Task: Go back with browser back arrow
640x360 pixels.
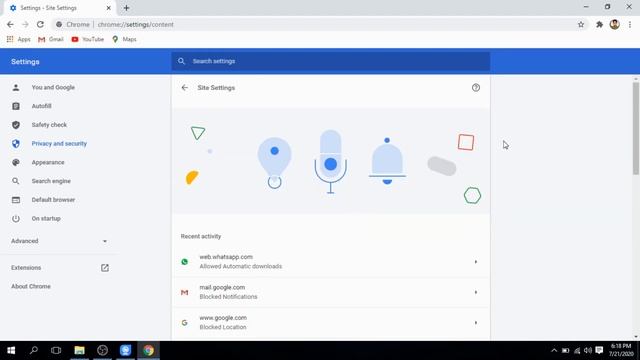Action: [x=10, y=24]
